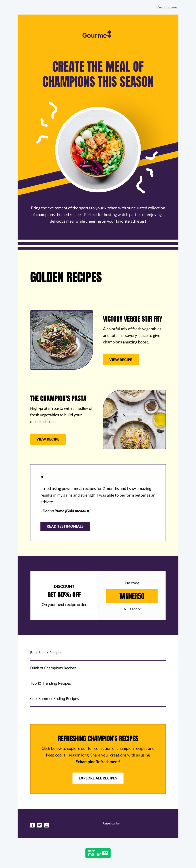Open the View in browser link
Image resolution: width=196 pixels, height=868 pixels.
tap(167, 7)
